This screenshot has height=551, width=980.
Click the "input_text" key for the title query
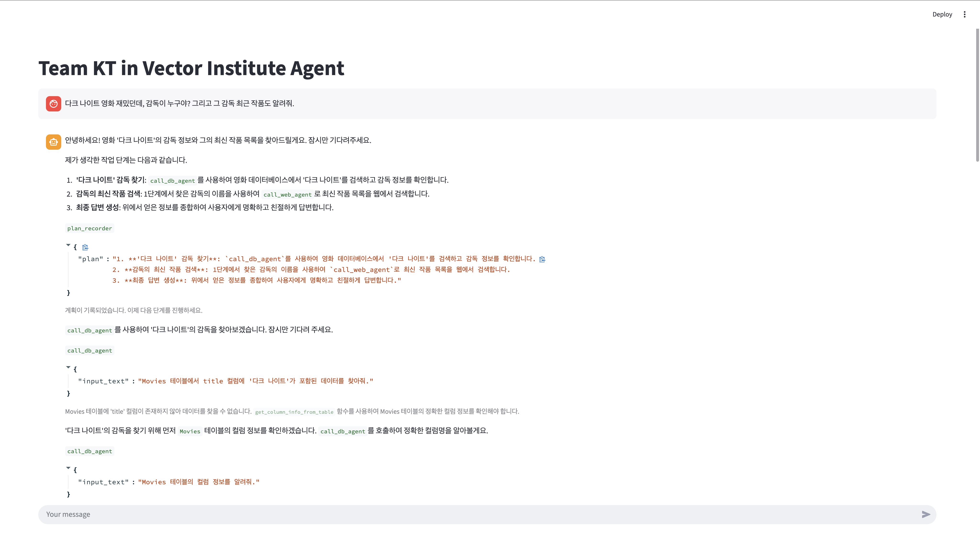(103, 381)
